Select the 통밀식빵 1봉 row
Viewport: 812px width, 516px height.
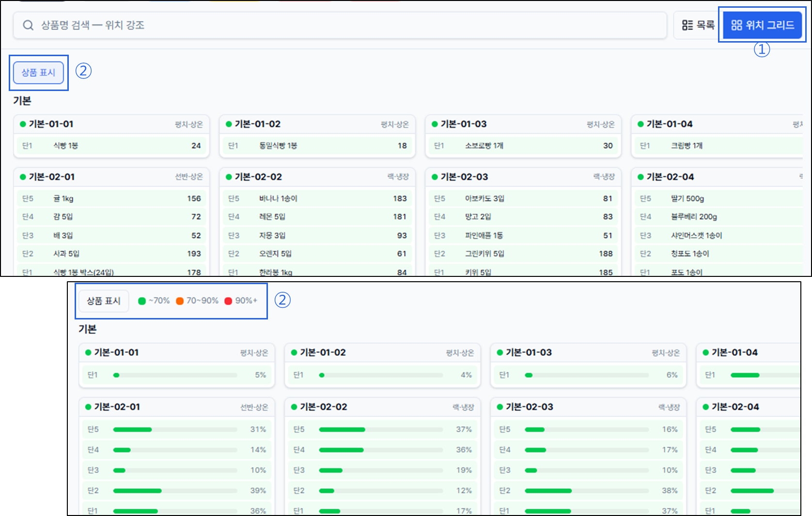(x=317, y=146)
